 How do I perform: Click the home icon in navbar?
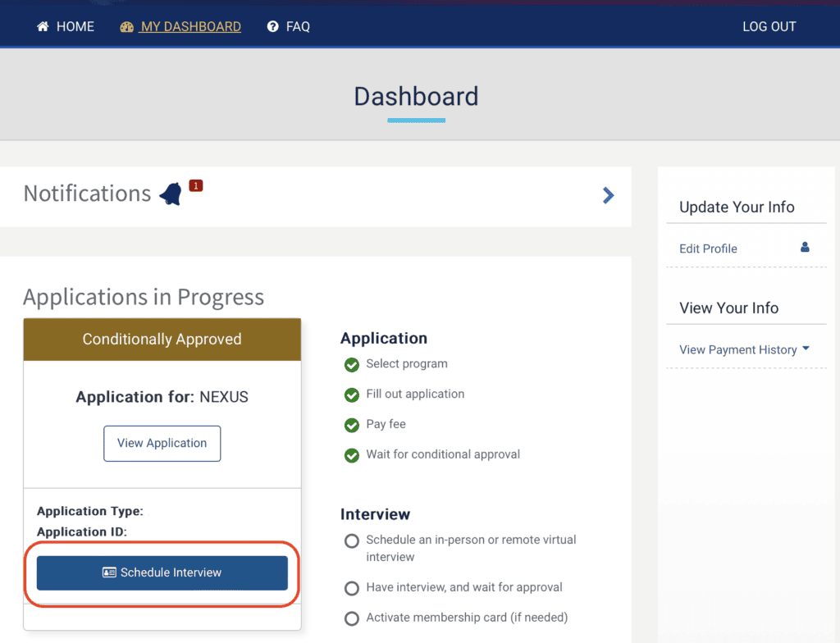pyautogui.click(x=43, y=27)
